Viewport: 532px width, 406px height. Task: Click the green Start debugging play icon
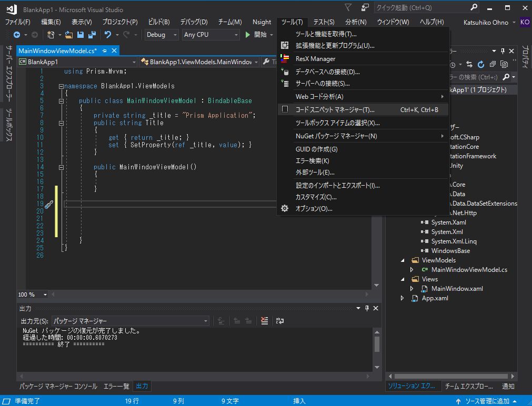click(248, 35)
